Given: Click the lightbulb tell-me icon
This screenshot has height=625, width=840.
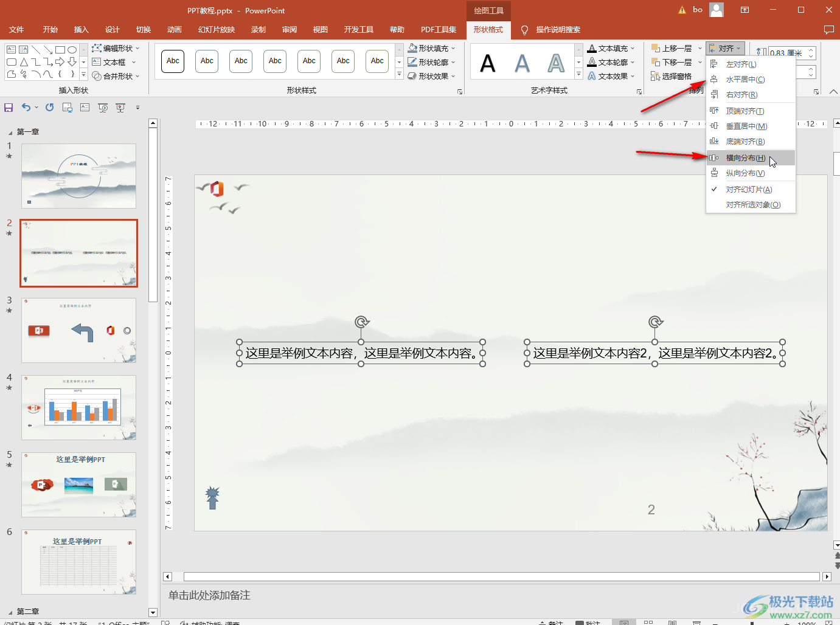Looking at the screenshot, I should click(524, 30).
